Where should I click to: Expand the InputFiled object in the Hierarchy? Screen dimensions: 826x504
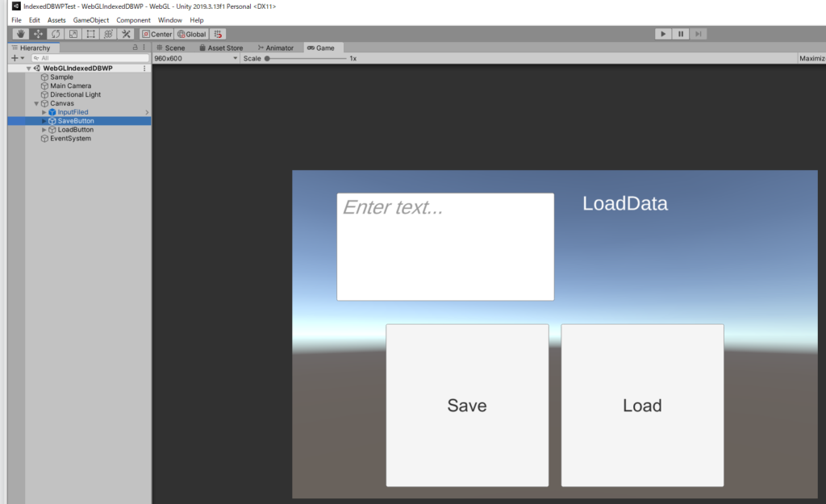pos(44,112)
